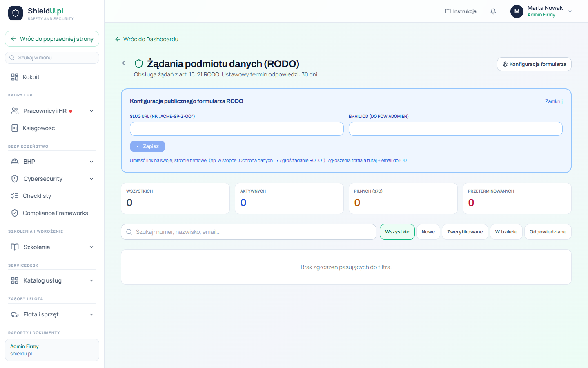Click the Księgowość calculator icon
The image size is (588, 368).
click(15, 128)
